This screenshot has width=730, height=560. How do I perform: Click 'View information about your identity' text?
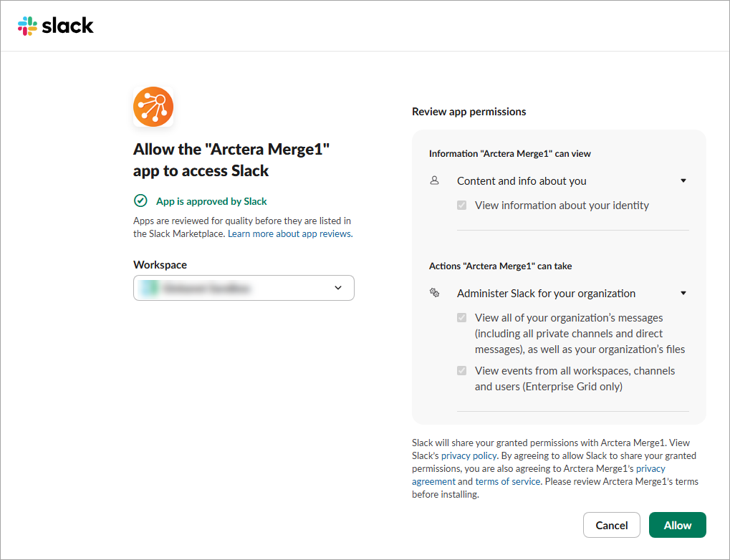click(x=562, y=206)
